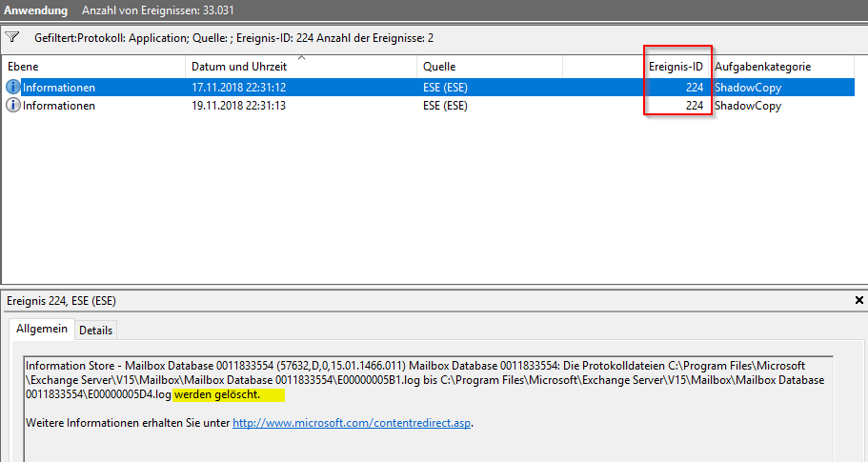Sort by the Aufgabenkategorie column header
The width and height of the screenshot is (868, 462).
point(762,67)
